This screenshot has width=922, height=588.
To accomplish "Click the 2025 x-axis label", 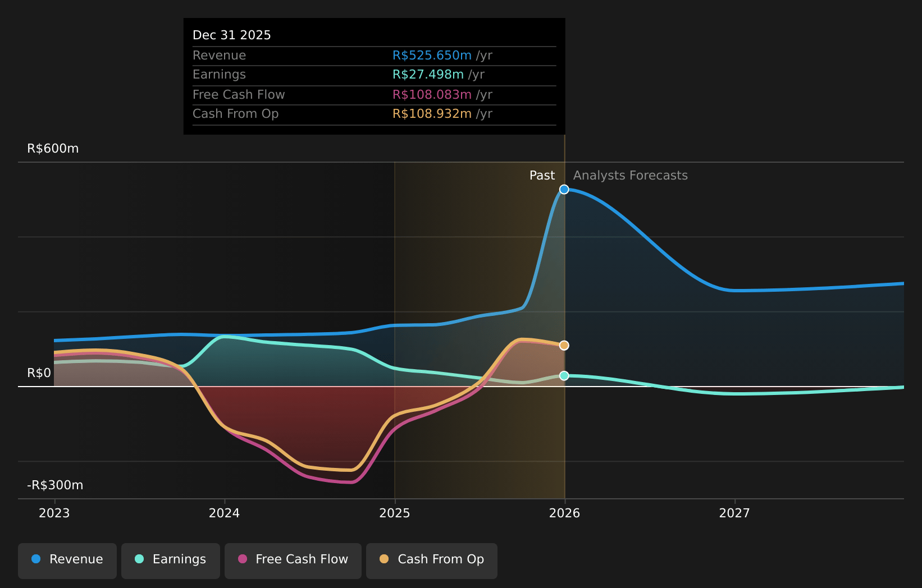I will tap(395, 513).
